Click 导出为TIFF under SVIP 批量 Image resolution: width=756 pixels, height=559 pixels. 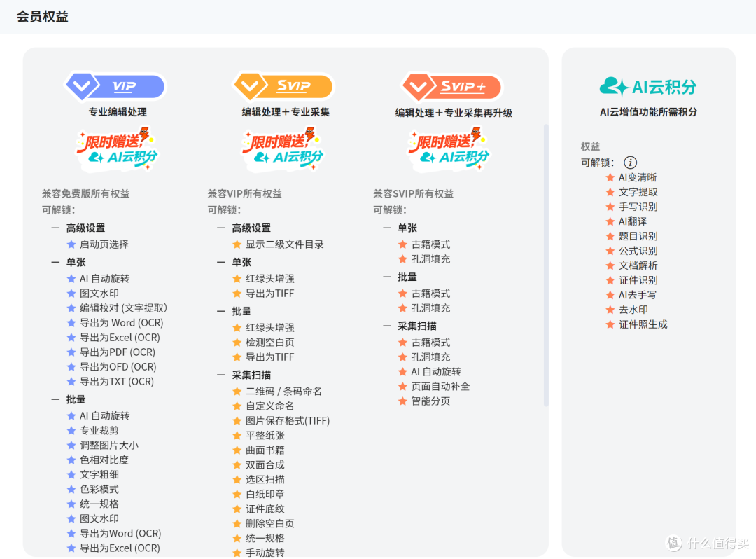click(270, 357)
